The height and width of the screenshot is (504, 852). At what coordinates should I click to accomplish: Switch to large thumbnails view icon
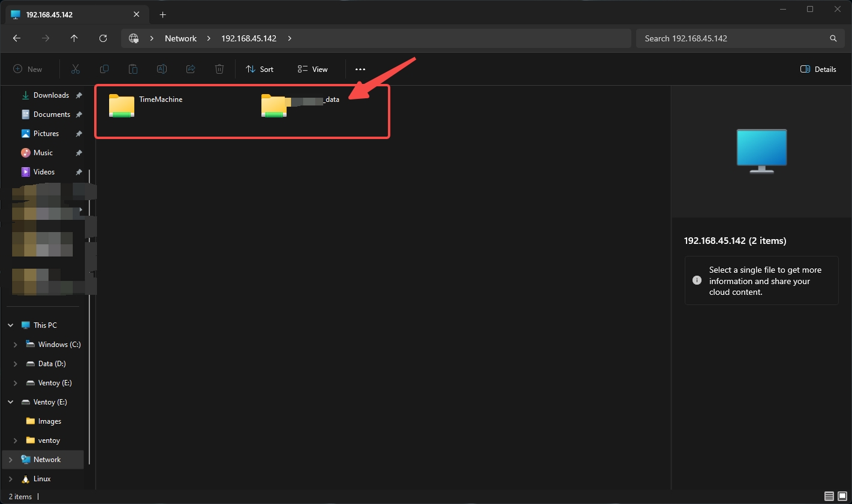[x=842, y=496]
